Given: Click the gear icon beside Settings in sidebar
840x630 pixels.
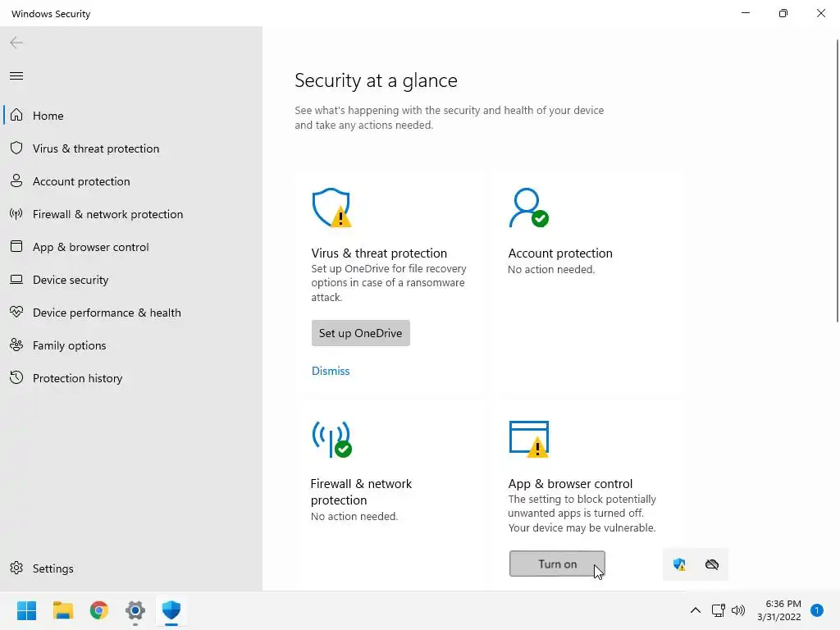Looking at the screenshot, I should (16, 568).
